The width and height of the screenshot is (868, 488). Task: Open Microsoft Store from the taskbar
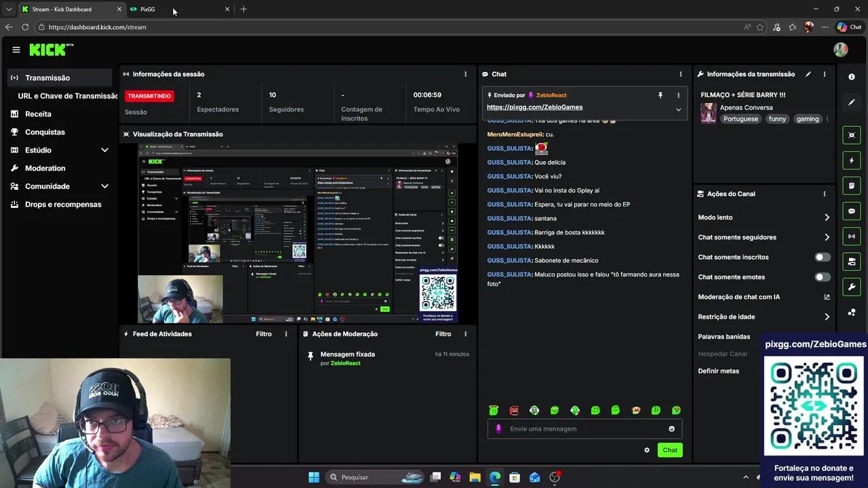515,477
